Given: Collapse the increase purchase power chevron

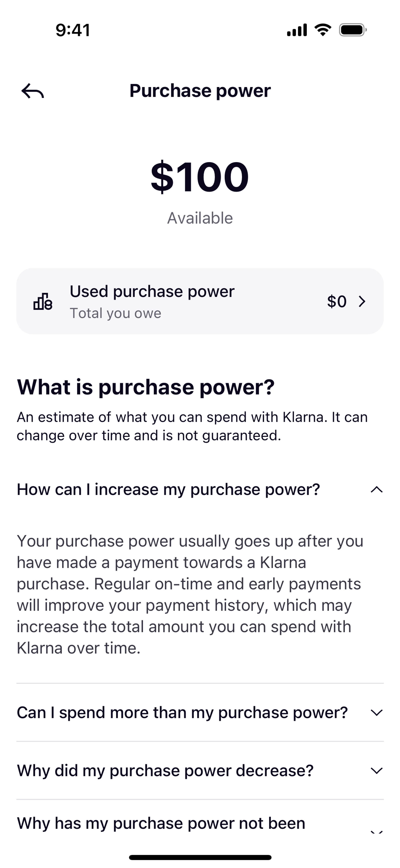Looking at the screenshot, I should coord(376,489).
